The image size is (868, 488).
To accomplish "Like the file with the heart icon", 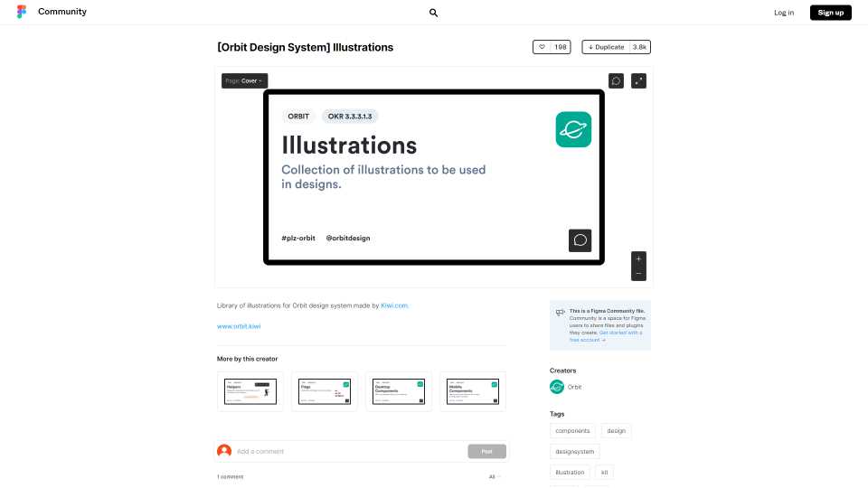I will [x=542, y=47].
